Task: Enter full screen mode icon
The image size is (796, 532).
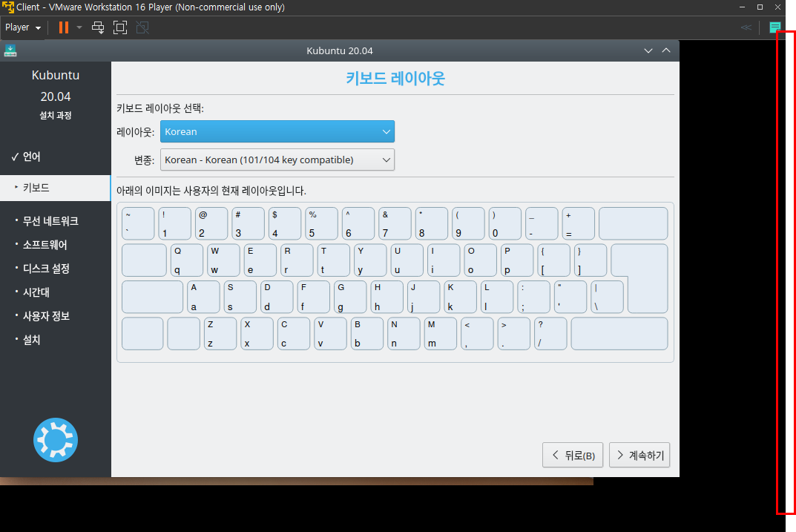Action: tap(120, 27)
